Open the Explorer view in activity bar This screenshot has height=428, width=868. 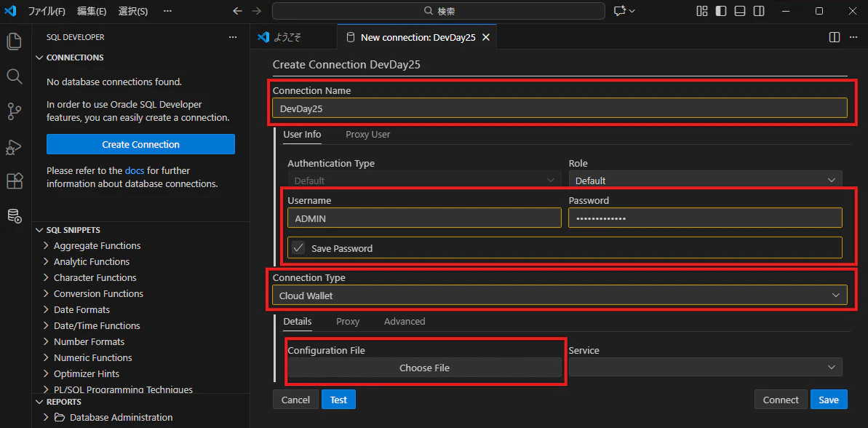15,41
